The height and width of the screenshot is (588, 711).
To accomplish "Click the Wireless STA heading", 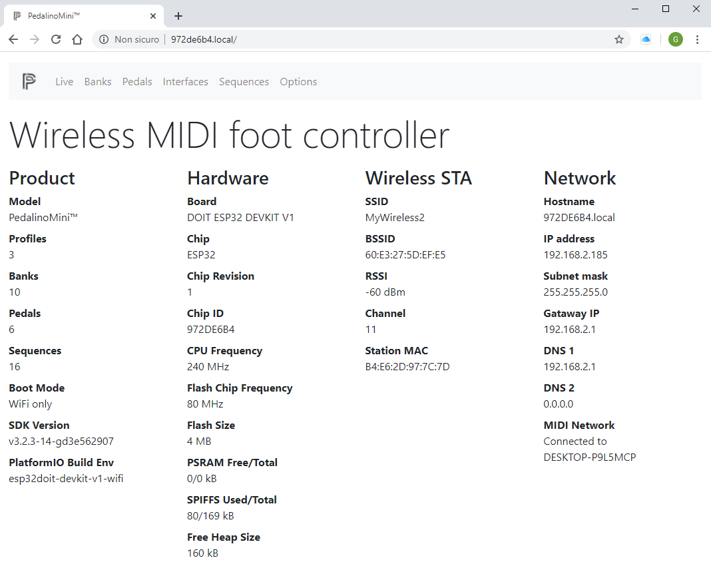I will pos(419,178).
